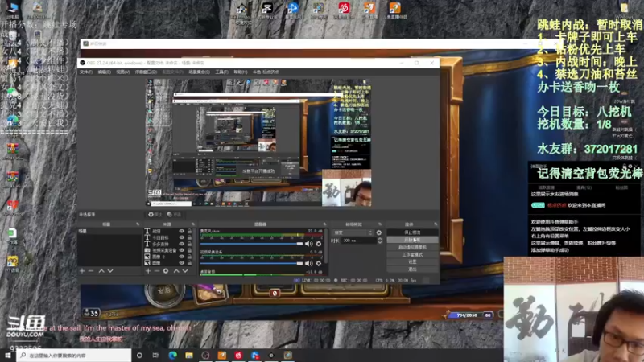Click 退出 exit button in Controls
Screen dimensions: 644x362
click(412, 269)
